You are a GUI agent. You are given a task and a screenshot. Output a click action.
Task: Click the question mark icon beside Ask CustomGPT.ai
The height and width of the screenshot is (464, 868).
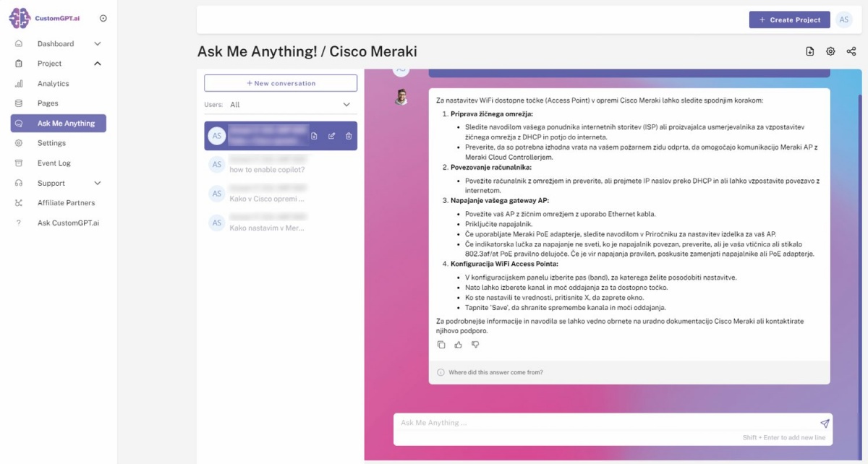click(x=19, y=223)
